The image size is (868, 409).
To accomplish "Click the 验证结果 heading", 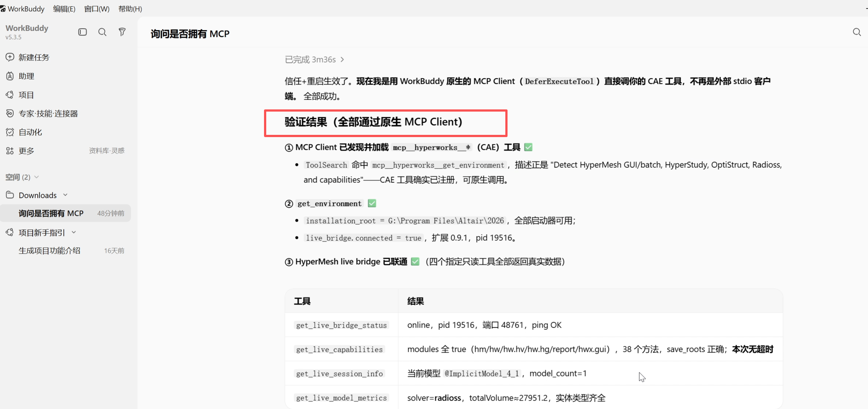I will pos(373,122).
